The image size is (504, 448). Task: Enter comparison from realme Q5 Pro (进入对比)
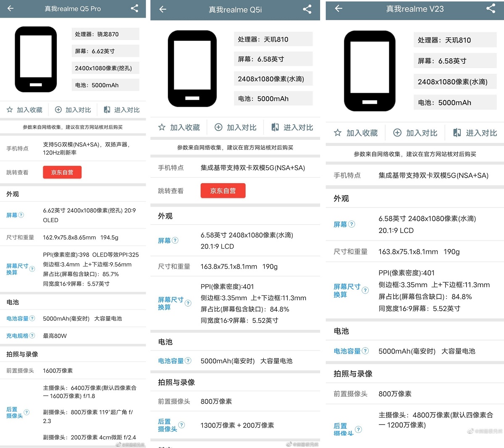pyautogui.click(x=122, y=110)
